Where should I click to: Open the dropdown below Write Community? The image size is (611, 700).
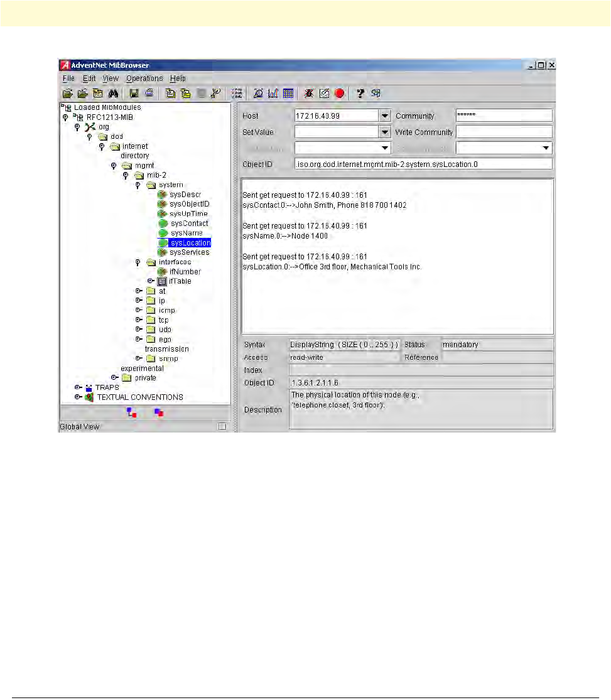point(546,148)
